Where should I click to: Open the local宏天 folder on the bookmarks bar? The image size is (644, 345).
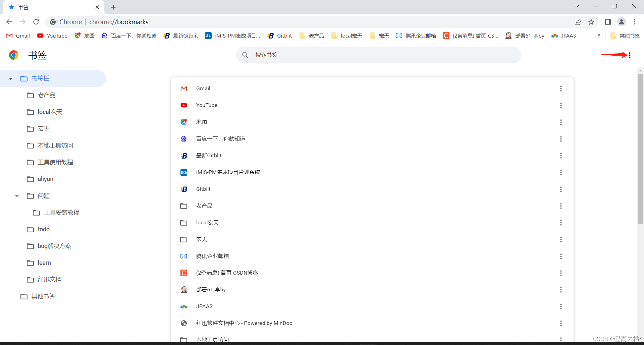[x=346, y=36]
